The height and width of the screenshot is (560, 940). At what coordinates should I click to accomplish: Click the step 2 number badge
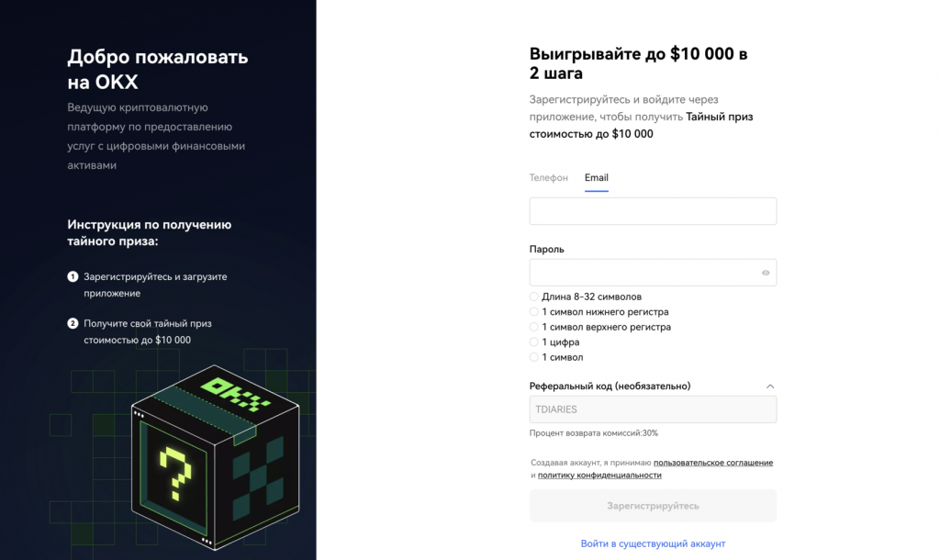click(x=73, y=324)
